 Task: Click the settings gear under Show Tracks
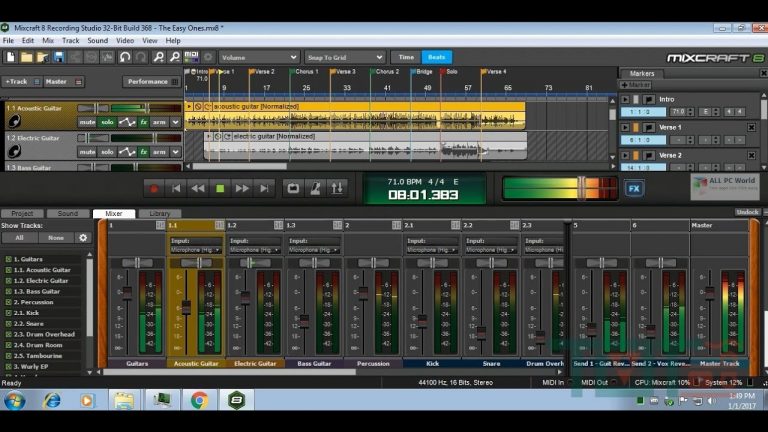83,238
